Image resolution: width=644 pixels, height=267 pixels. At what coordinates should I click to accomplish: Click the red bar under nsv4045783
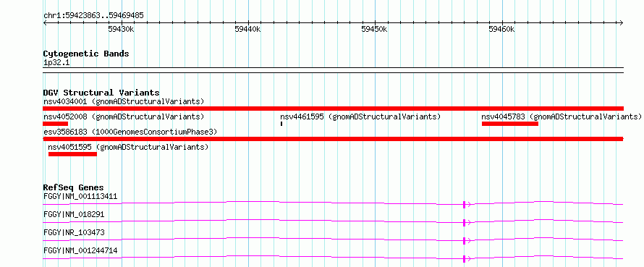pos(510,124)
